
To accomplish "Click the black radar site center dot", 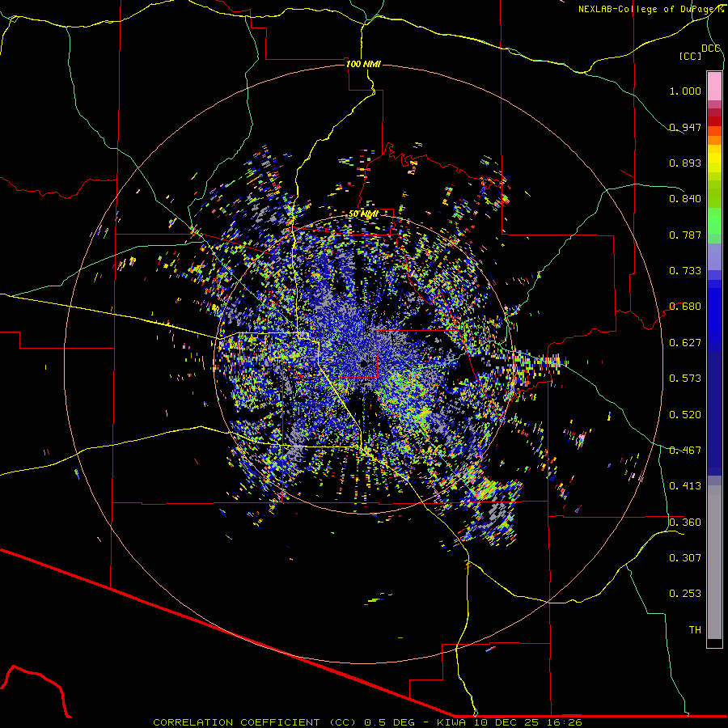I will coord(364,363).
